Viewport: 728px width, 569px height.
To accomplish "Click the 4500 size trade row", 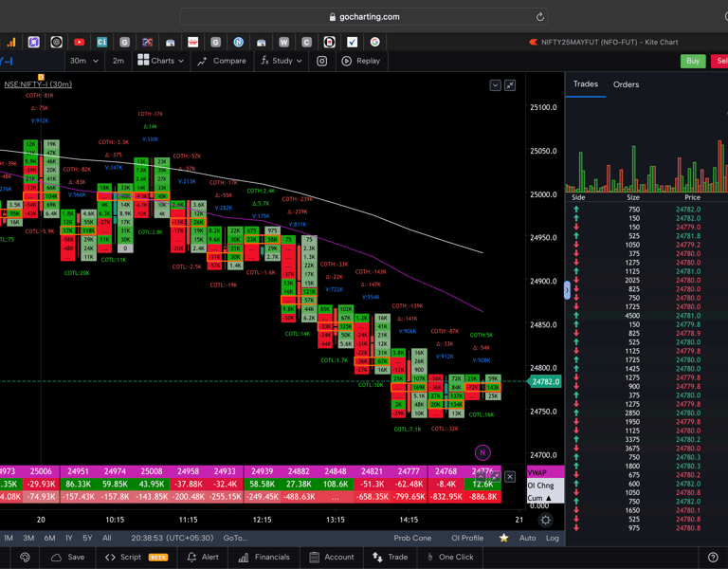I will tap(646, 316).
